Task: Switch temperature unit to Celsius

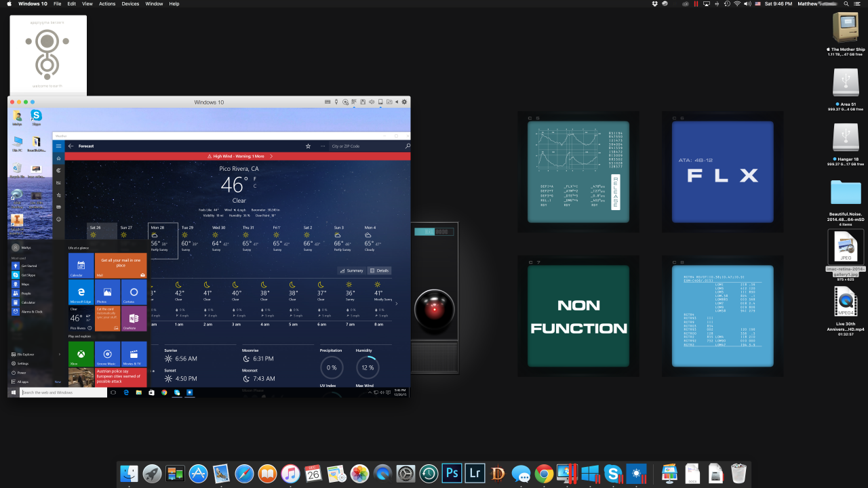Action: [x=254, y=186]
